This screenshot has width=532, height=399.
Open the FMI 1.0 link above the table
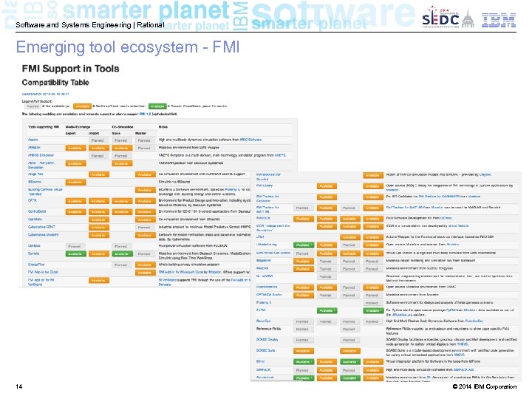145,114
